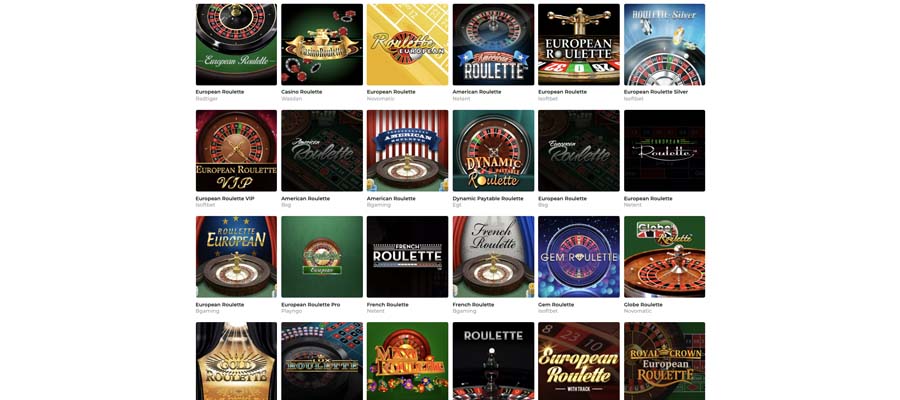The image size is (900, 400).
Task: Open the Redtiger European Roulette thumbnail
Action: [x=236, y=44]
